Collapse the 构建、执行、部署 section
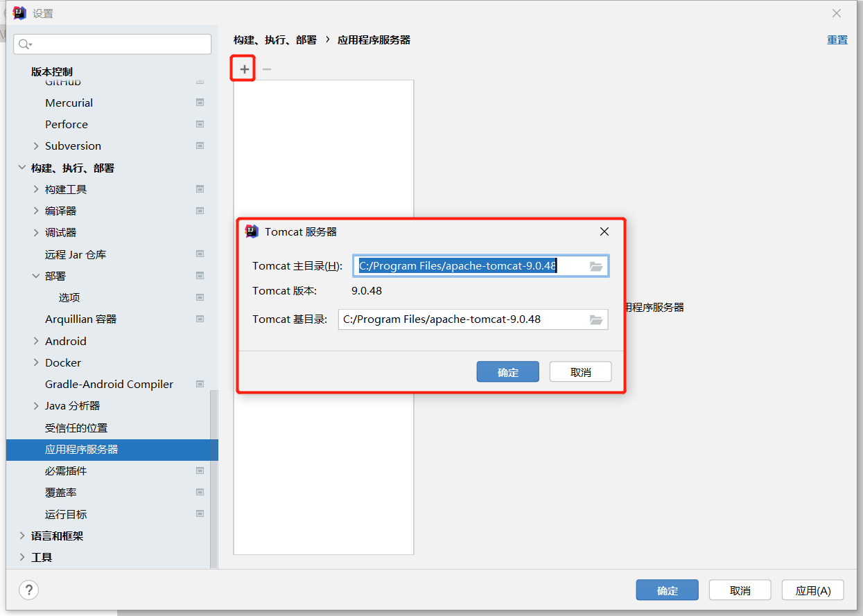 (22, 168)
